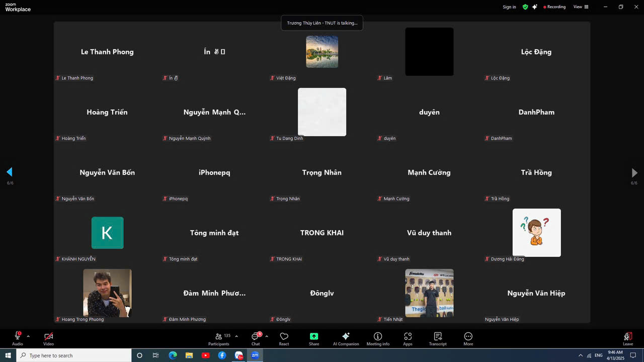This screenshot has height=362, width=644.
Task: Click Trà Hồng's participant tile
Action: 536,172
